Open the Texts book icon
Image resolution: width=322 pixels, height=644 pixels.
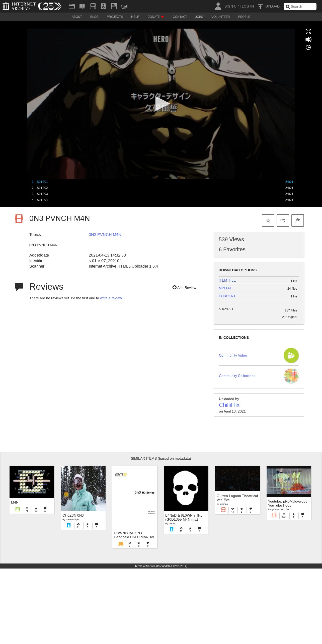[x=82, y=6]
